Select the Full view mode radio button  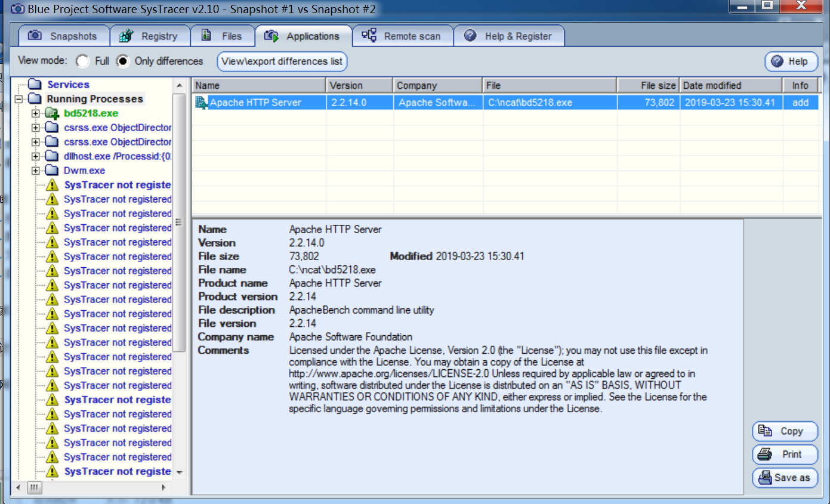83,61
